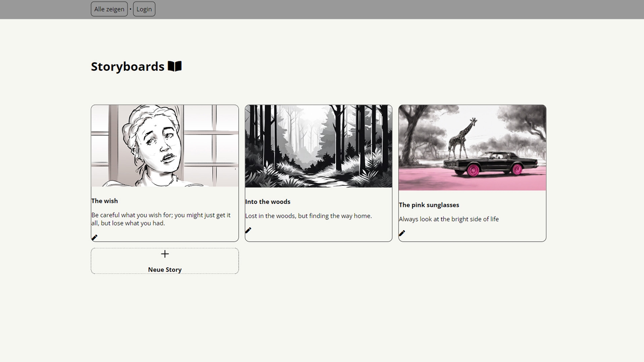Click the pencil icon on The wish card
Image resolution: width=644 pixels, height=362 pixels.
[x=95, y=237]
